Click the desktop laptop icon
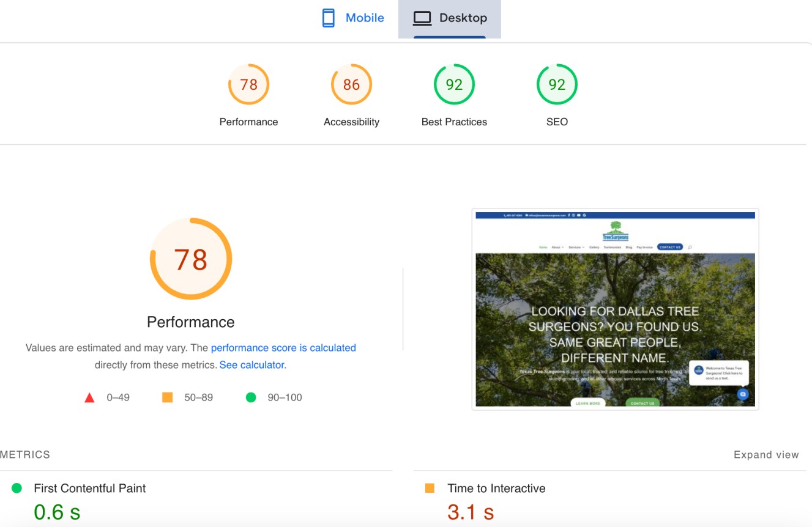 [422, 18]
